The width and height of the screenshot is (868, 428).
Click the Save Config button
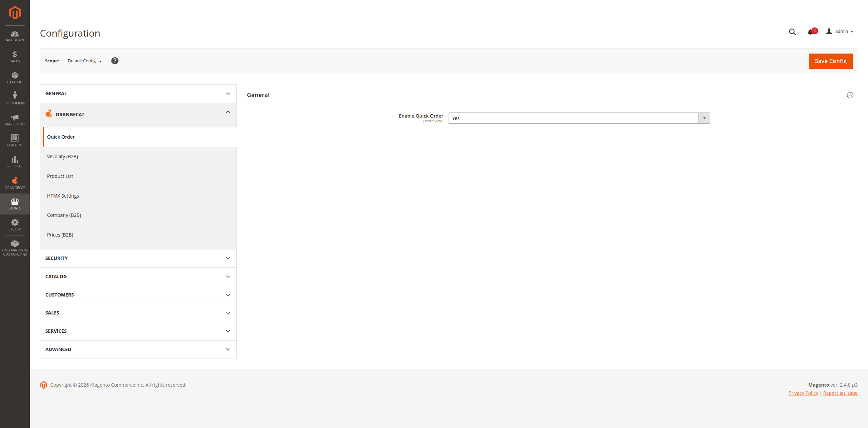[831, 61]
